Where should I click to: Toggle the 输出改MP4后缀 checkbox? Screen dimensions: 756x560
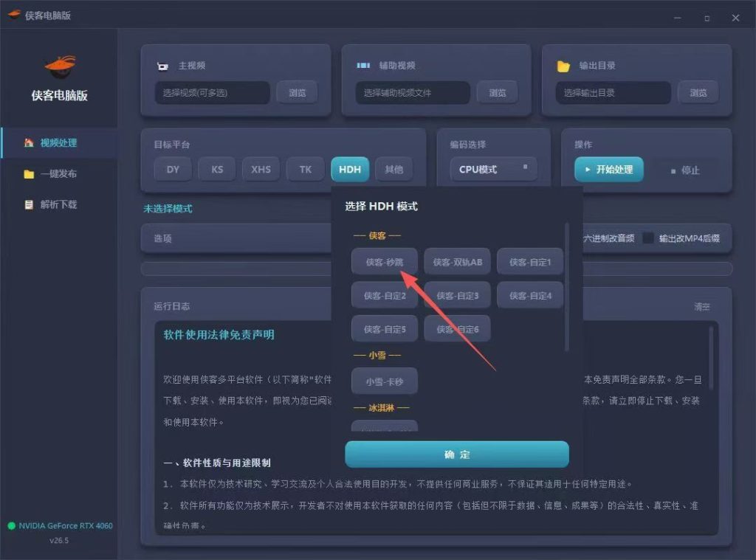tap(648, 238)
